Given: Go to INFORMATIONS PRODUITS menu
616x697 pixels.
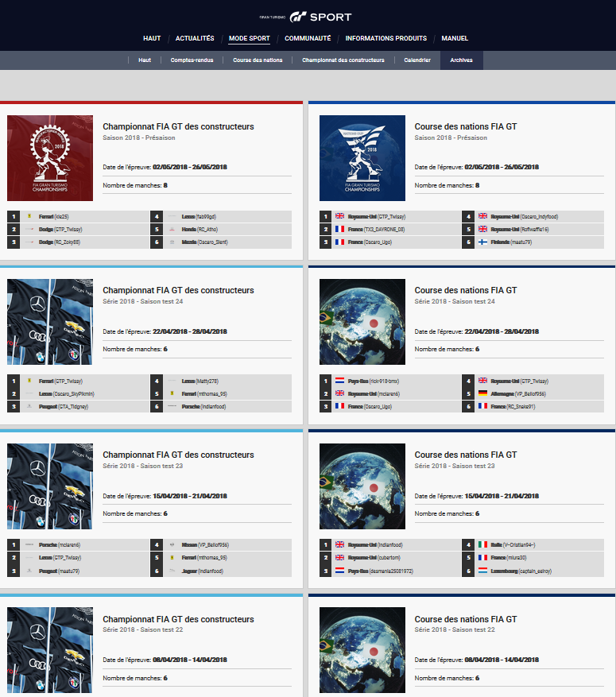Looking at the screenshot, I should [386, 38].
